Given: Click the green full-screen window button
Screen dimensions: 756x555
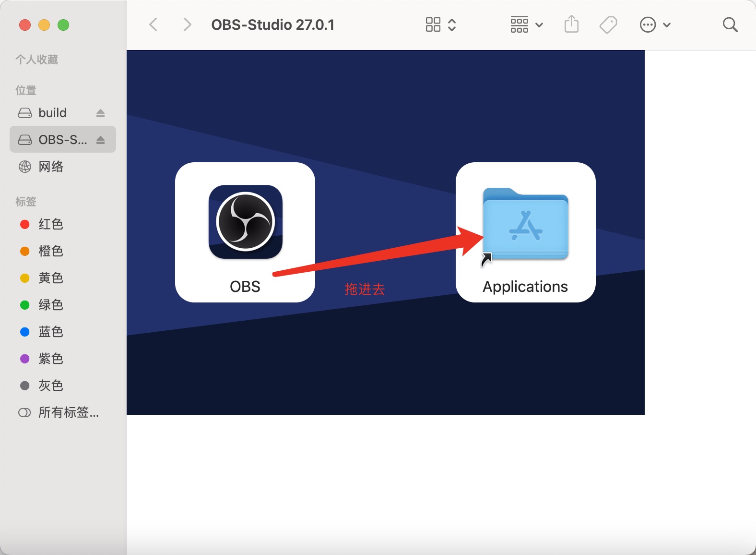Looking at the screenshot, I should pyautogui.click(x=63, y=25).
